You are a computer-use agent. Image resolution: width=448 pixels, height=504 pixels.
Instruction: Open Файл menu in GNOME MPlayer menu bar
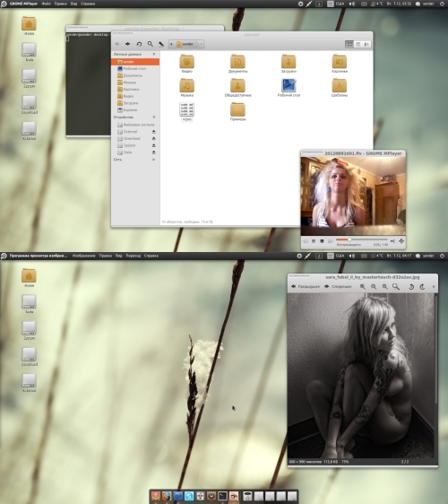(47, 4)
